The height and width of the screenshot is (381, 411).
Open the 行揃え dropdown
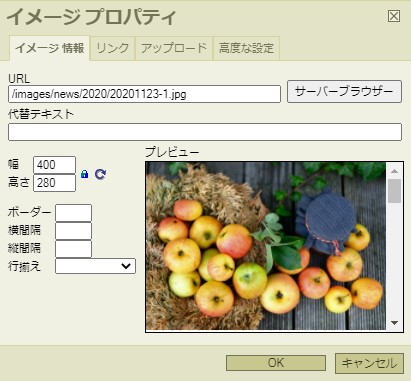pyautogui.click(x=95, y=266)
